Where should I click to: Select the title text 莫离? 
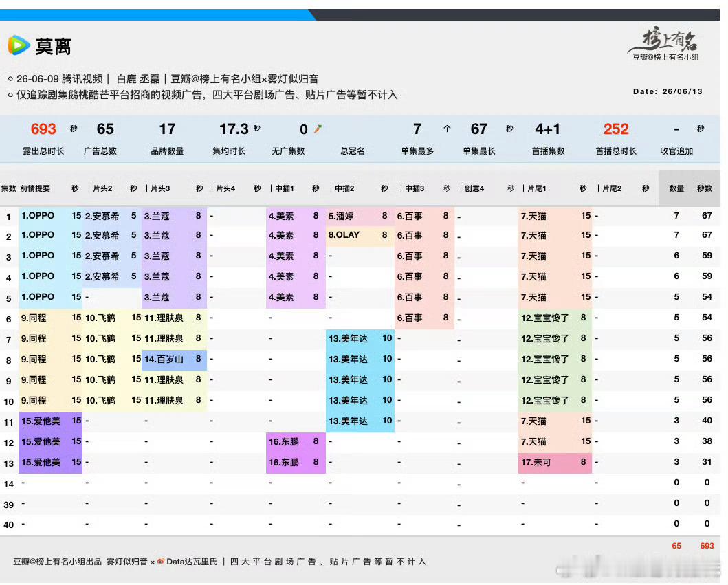pyautogui.click(x=54, y=47)
